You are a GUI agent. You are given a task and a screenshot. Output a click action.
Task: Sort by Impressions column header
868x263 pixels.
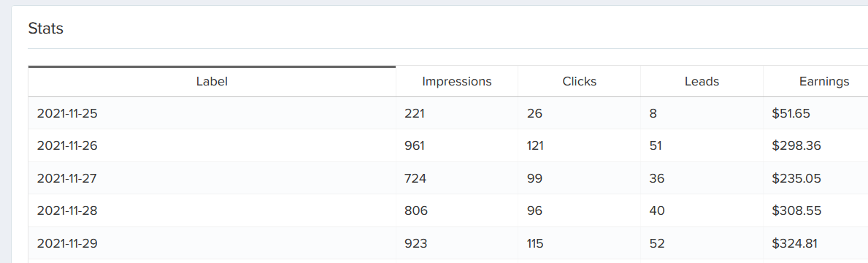[457, 81]
